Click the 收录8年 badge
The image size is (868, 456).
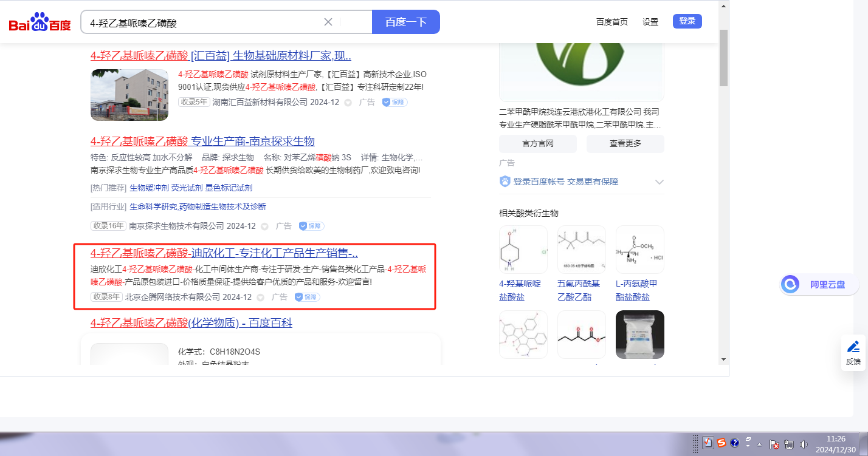coord(106,297)
